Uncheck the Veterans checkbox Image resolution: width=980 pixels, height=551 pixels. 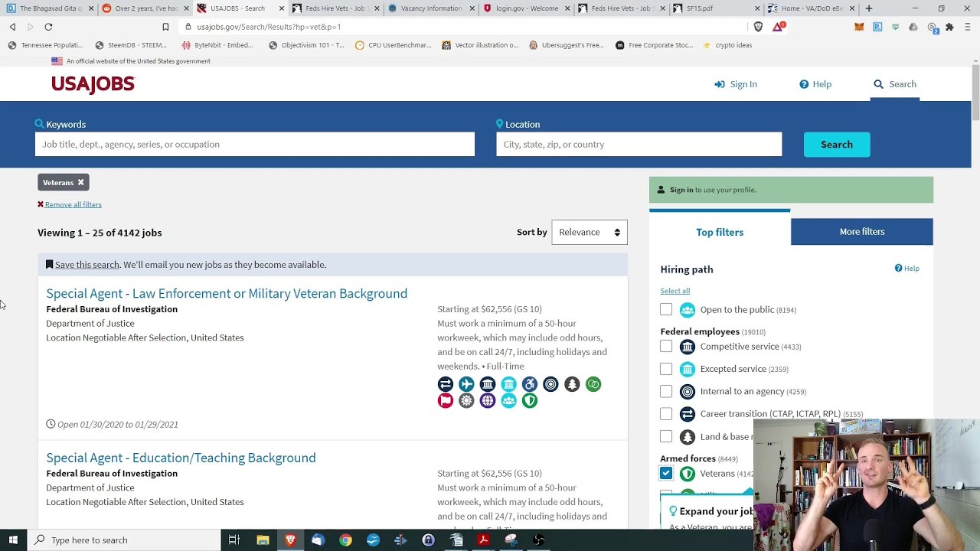coord(666,474)
